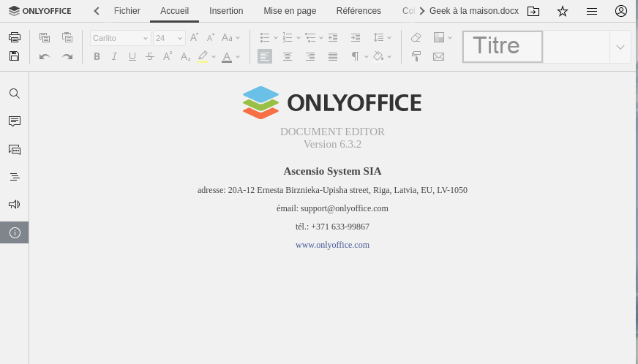Open user account icon
638x364 pixels.
pyautogui.click(x=621, y=11)
